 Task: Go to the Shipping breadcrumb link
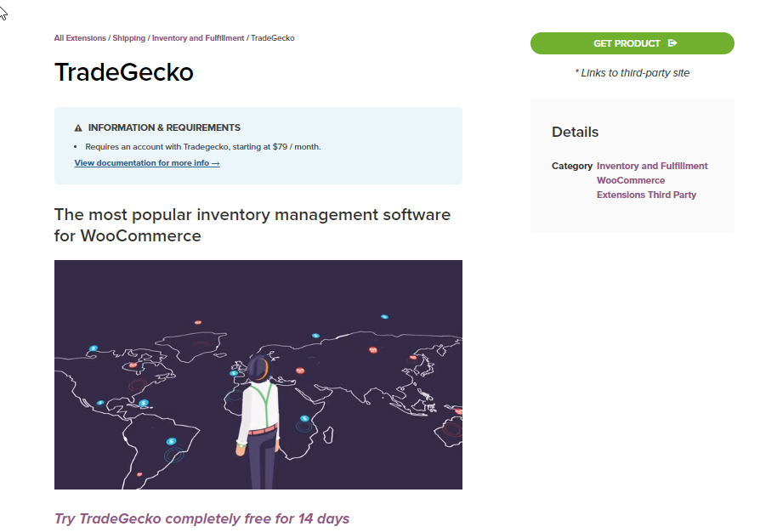[x=129, y=38]
